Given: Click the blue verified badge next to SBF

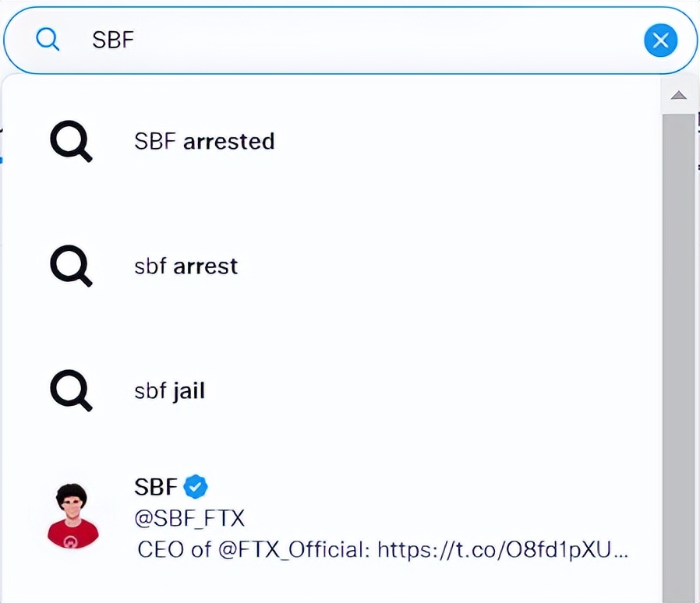Looking at the screenshot, I should [x=195, y=488].
